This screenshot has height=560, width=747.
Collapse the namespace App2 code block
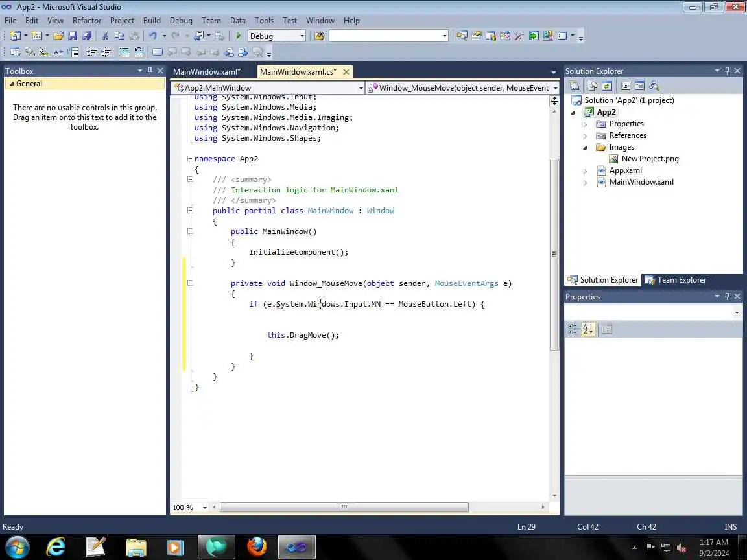[x=190, y=159]
